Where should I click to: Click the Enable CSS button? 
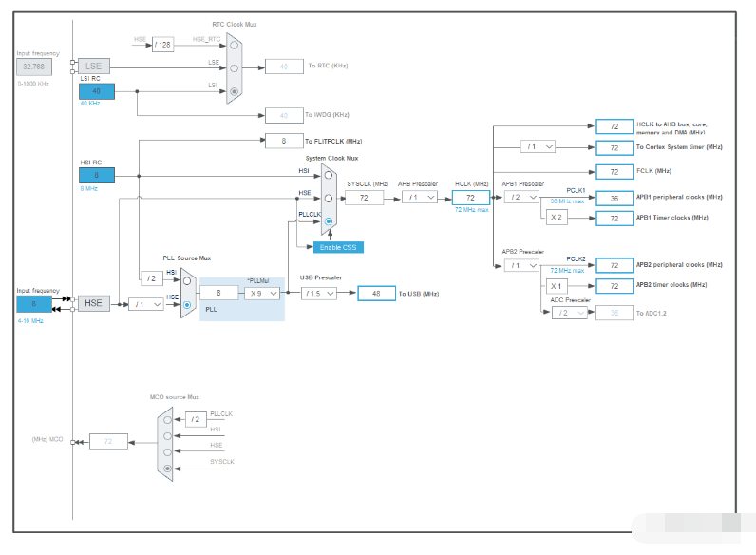338,247
